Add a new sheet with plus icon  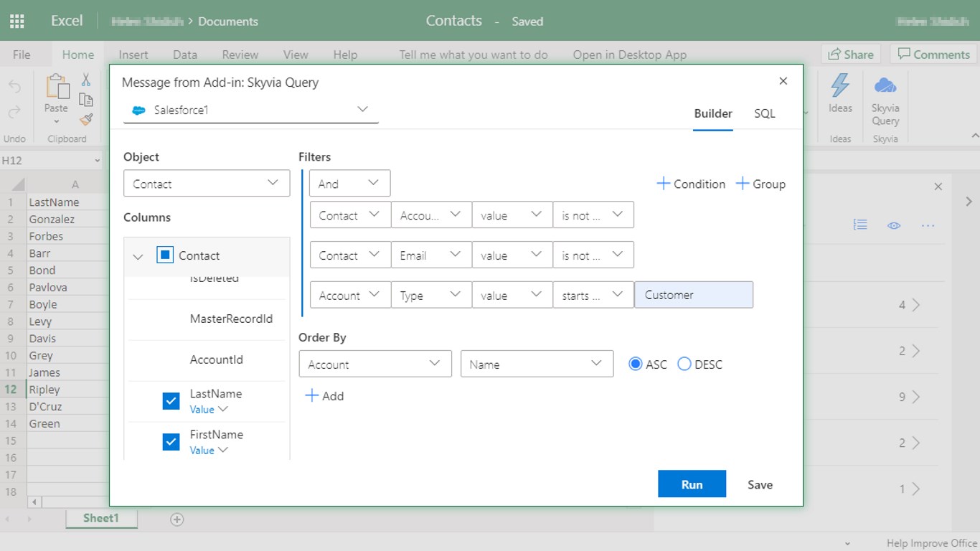point(177,519)
